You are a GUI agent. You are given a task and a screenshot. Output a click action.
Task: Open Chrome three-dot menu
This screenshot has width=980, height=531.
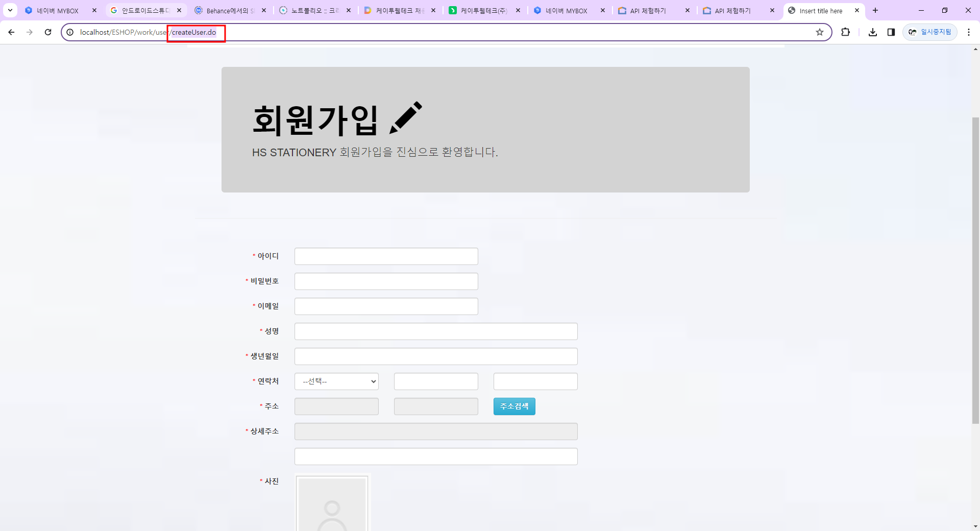click(969, 32)
